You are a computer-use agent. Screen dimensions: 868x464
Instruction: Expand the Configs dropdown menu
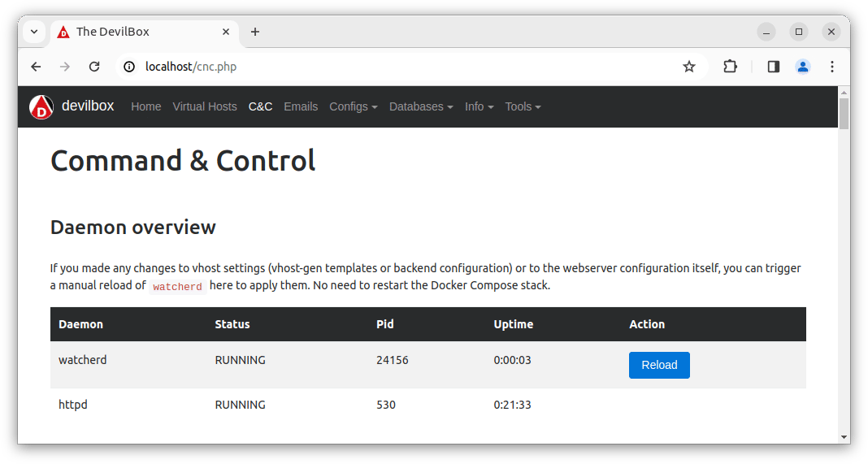click(353, 106)
